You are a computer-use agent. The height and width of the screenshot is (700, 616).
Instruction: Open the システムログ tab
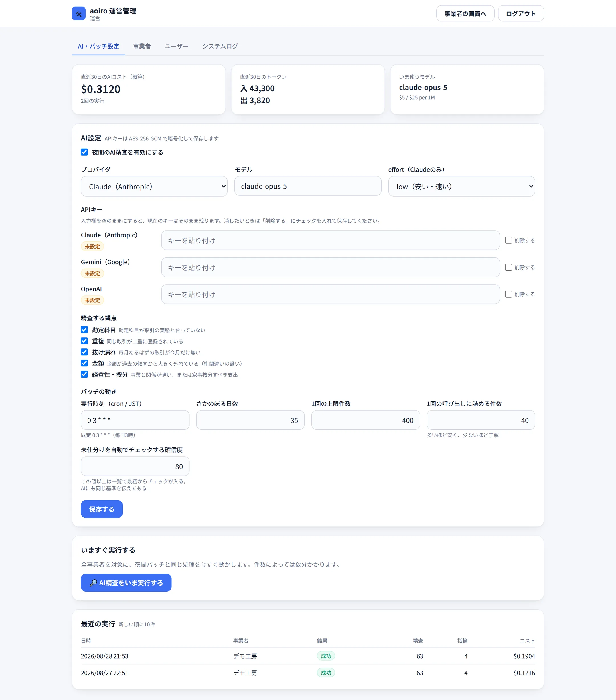[220, 46]
